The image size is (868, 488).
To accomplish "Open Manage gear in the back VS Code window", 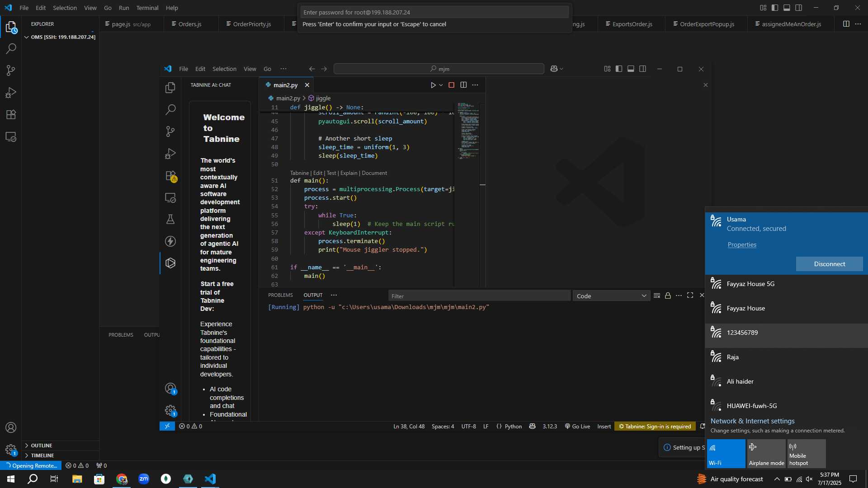I will pyautogui.click(x=11, y=450).
